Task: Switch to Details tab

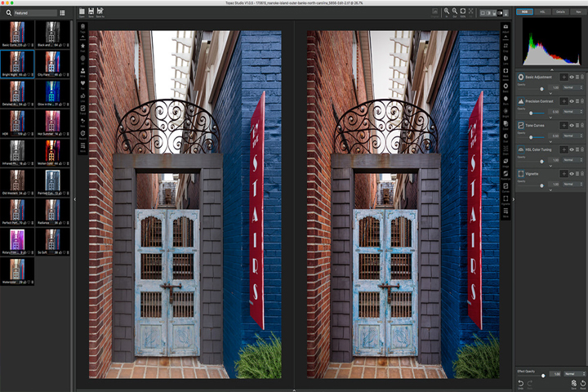Action: (560, 12)
